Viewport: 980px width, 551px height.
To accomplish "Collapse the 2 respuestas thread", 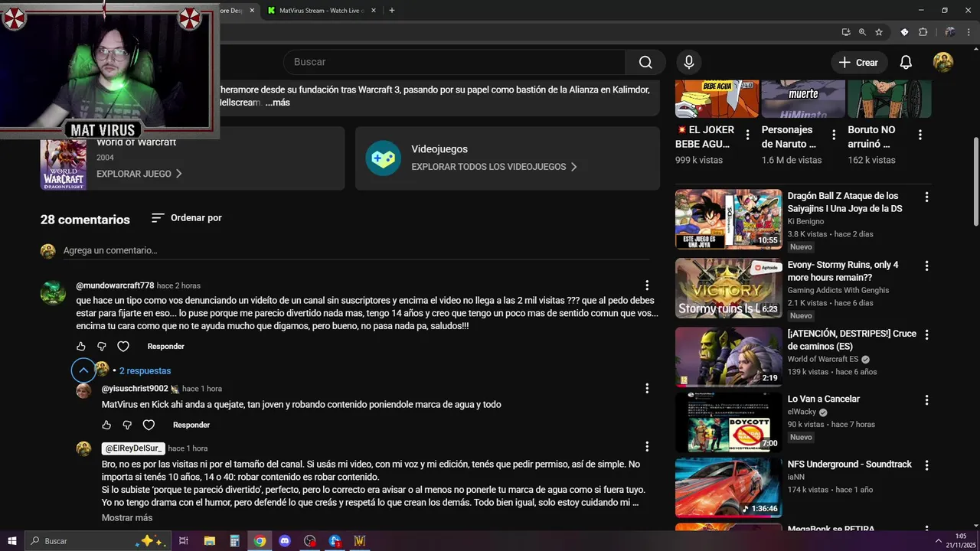I will (83, 370).
